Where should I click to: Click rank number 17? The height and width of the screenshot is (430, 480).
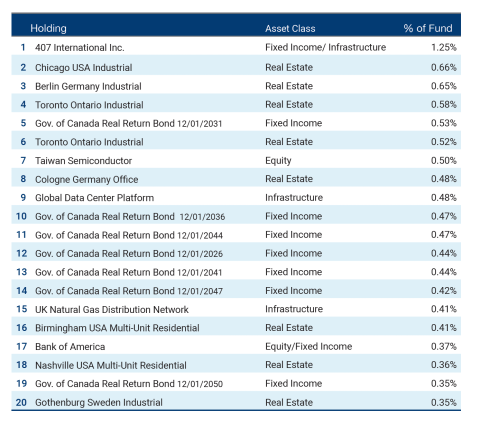(x=22, y=346)
